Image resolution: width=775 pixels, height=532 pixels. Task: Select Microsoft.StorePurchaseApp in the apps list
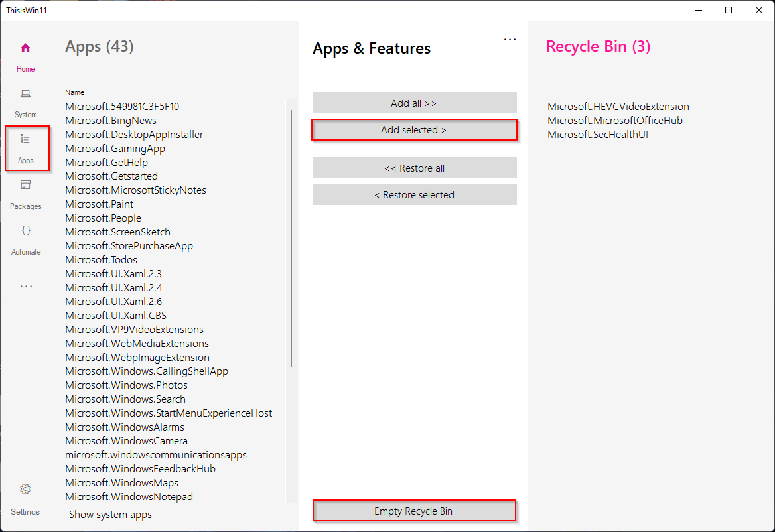point(129,245)
